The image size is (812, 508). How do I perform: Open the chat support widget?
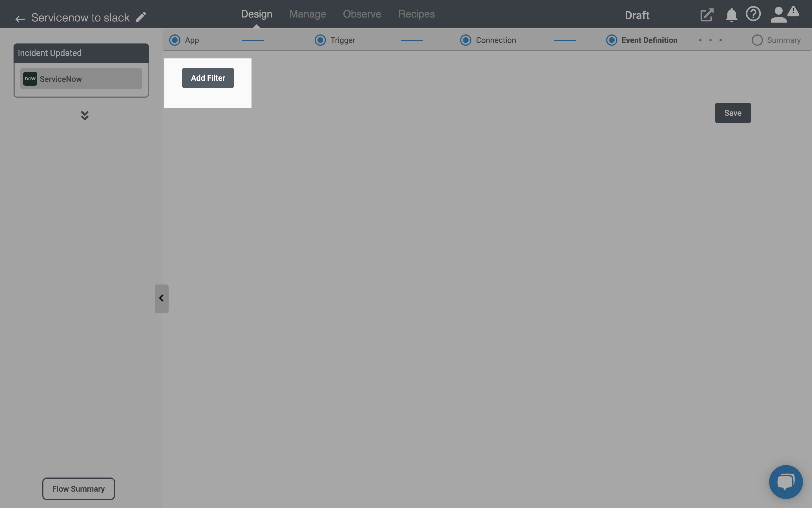click(x=786, y=482)
